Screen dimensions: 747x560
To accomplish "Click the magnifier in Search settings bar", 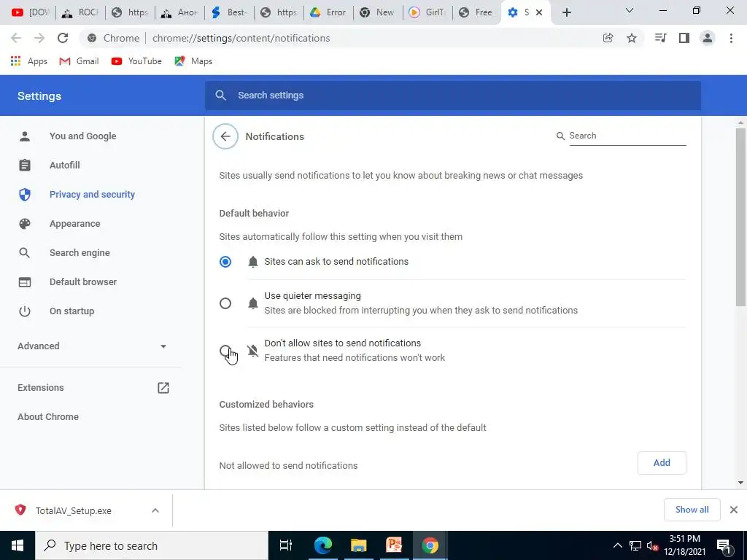I will point(220,96).
